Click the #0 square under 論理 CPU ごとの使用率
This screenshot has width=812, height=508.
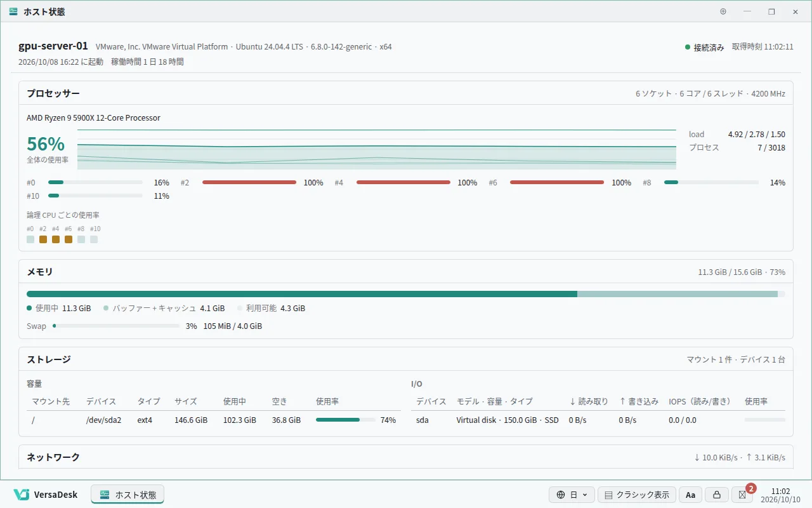(x=30, y=239)
